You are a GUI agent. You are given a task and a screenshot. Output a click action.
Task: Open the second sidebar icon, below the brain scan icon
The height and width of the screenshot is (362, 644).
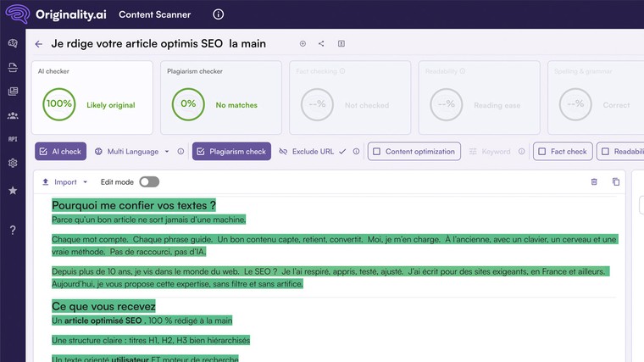[13, 67]
